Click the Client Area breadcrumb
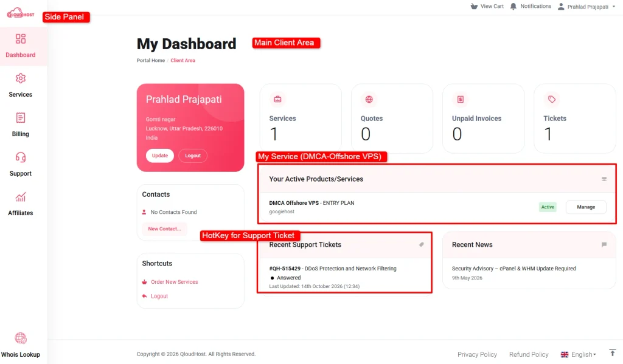This screenshot has height=364, width=623. [x=183, y=60]
